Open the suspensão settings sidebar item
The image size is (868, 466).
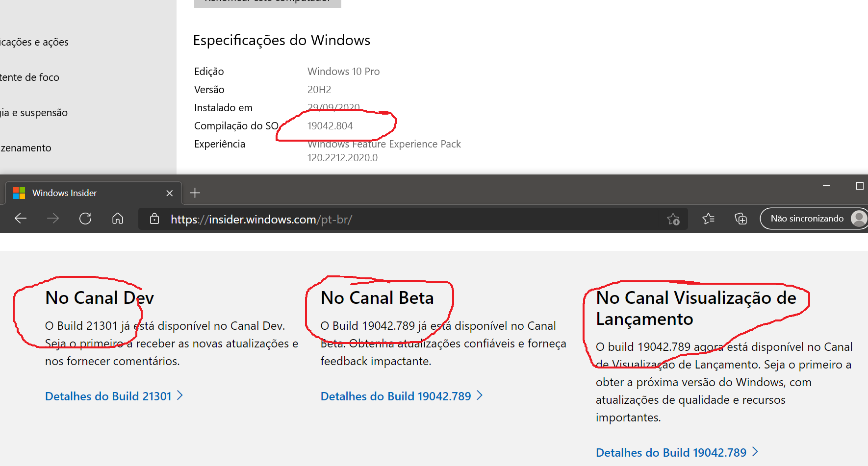point(34,113)
